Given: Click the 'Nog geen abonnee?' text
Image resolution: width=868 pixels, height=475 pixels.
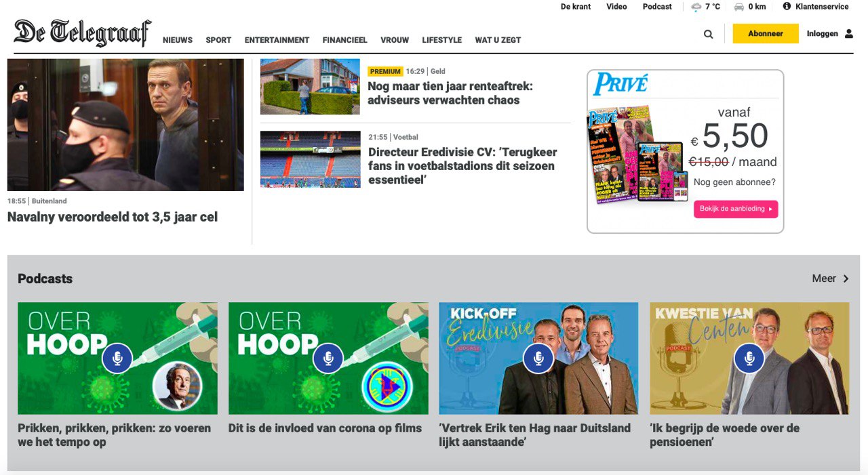Looking at the screenshot, I should [734, 182].
